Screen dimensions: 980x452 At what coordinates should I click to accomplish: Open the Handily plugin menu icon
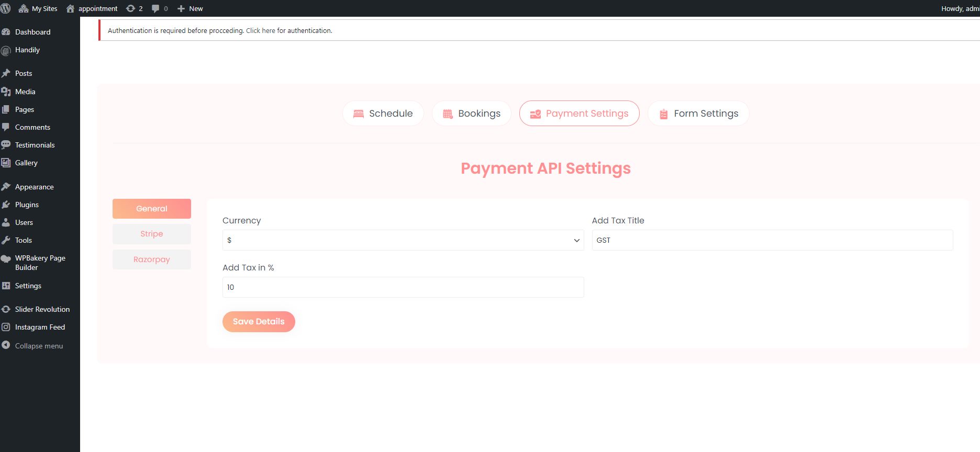pyautogui.click(x=6, y=50)
